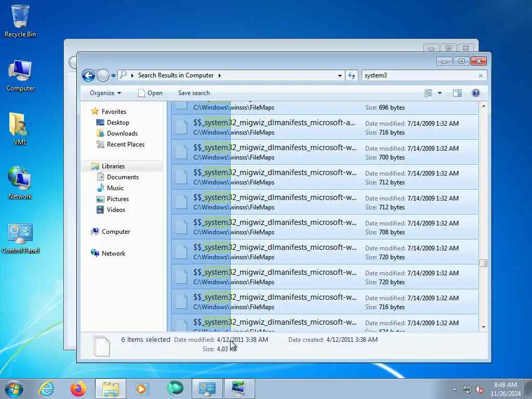Open Downloads under Favorites
532x399 pixels.
[122, 134]
